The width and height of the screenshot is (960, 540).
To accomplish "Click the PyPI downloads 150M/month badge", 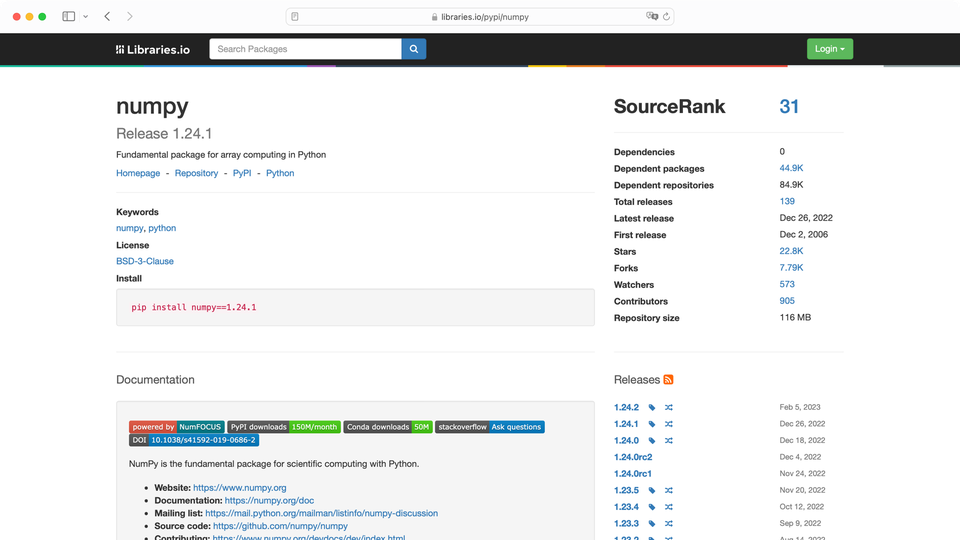I will tap(284, 427).
